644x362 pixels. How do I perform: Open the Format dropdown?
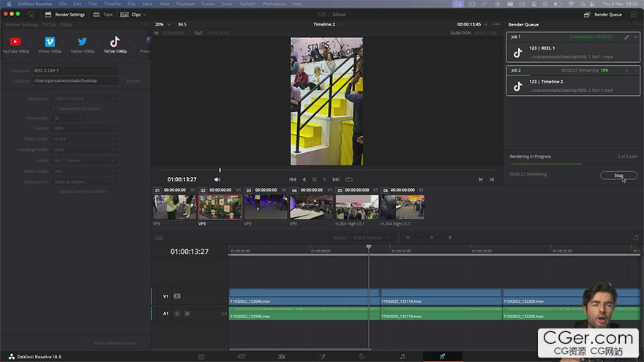(x=83, y=128)
